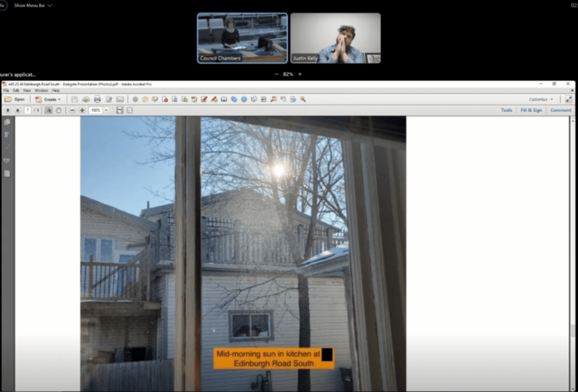Select the Council Chambers video thumbnail
This screenshot has width=578, height=392.
click(242, 38)
